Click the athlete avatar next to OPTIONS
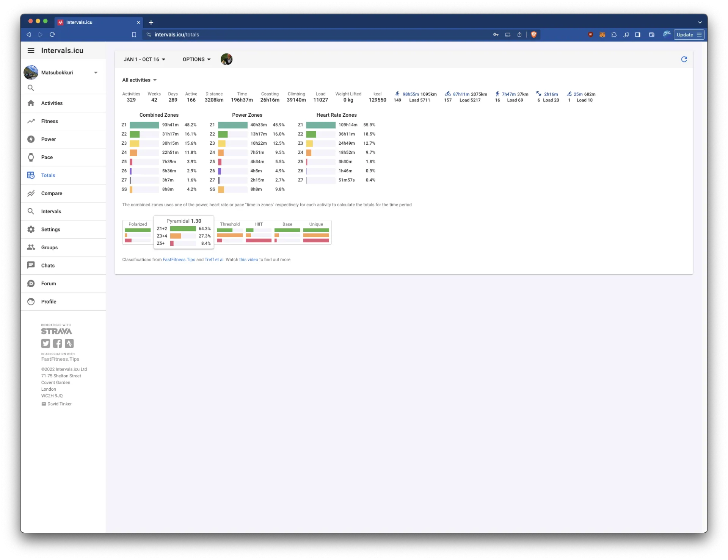Screen dimensions: 728x560 click(x=226, y=59)
